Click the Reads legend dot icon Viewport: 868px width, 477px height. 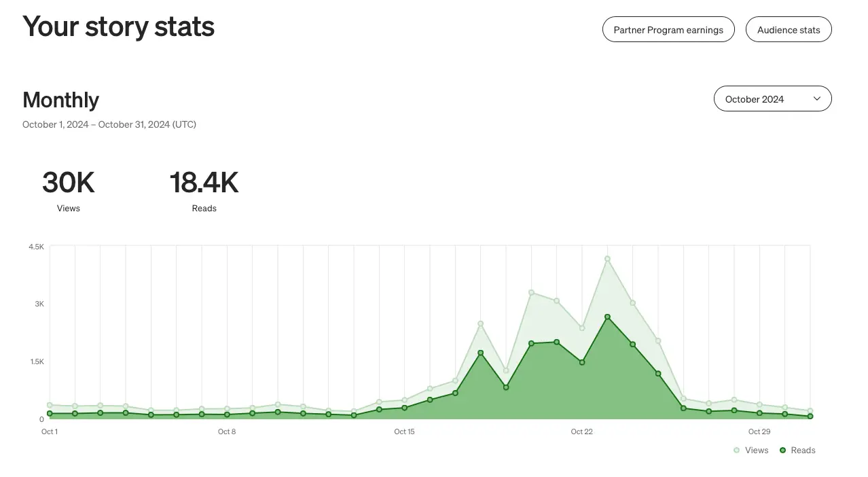pos(782,450)
